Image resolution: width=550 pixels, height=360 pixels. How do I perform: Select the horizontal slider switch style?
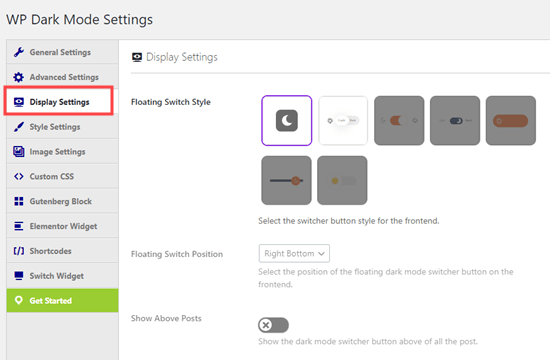pyautogui.click(x=286, y=180)
